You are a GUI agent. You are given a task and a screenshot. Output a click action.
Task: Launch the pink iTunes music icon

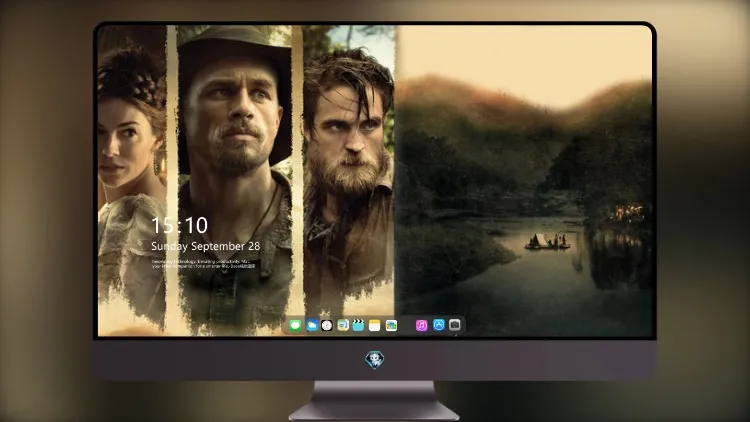[x=421, y=326]
